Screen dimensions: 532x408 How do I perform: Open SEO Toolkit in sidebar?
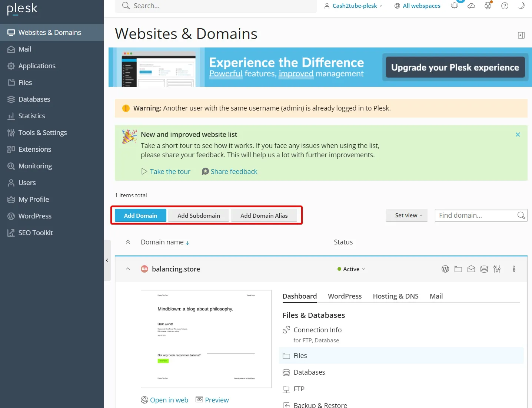click(x=52, y=233)
